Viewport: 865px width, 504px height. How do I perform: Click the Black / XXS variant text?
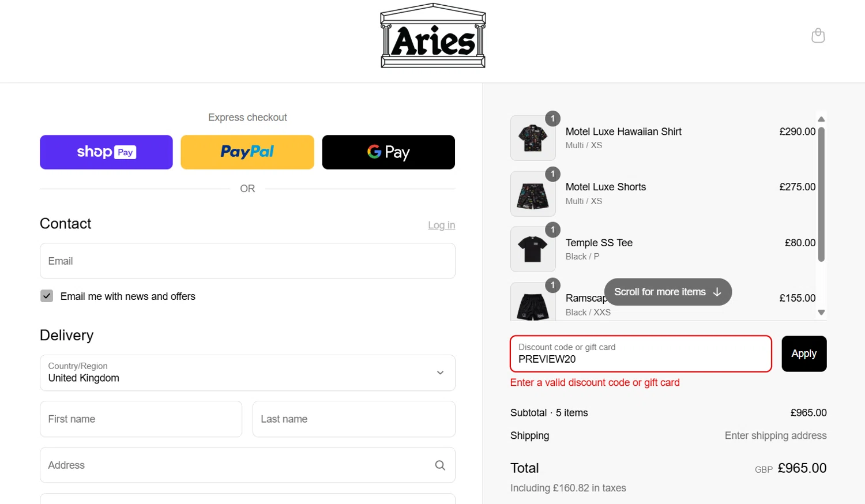click(588, 312)
